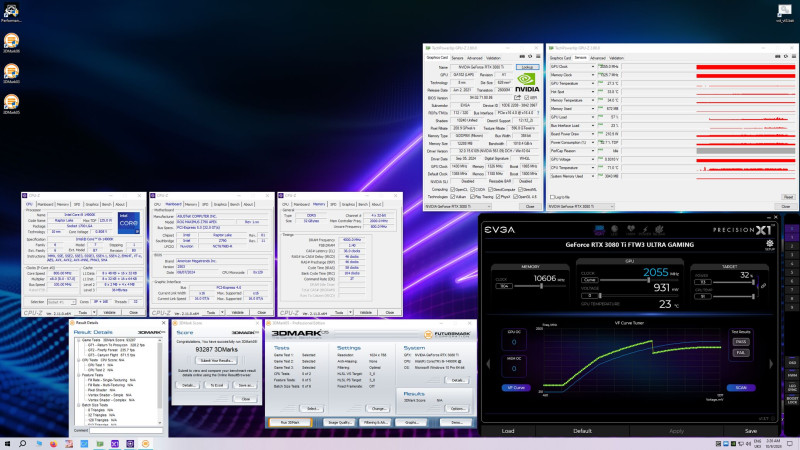Click the SCAN button in Precision X1
The image size is (800, 450).
(741, 388)
